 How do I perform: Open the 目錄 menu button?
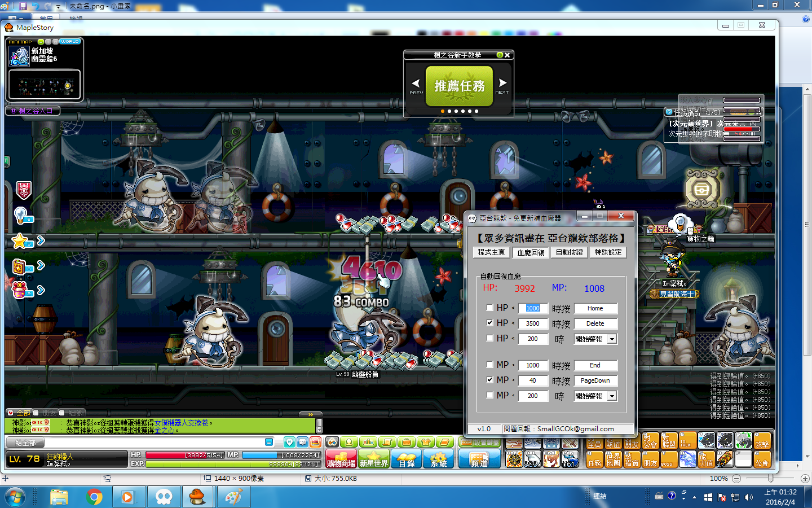pos(406,459)
